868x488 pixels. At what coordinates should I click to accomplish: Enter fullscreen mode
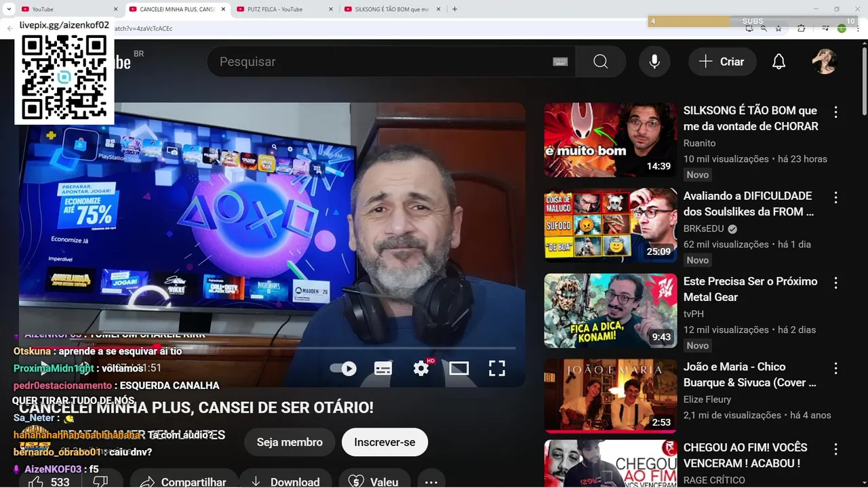tap(497, 368)
